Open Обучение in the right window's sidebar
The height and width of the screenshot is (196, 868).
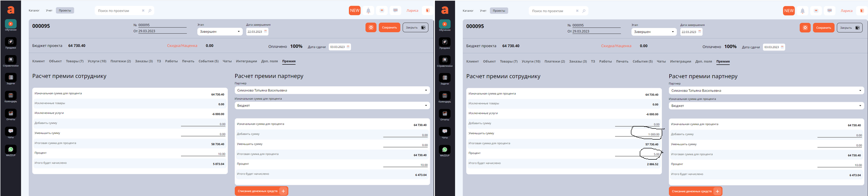[x=445, y=24]
